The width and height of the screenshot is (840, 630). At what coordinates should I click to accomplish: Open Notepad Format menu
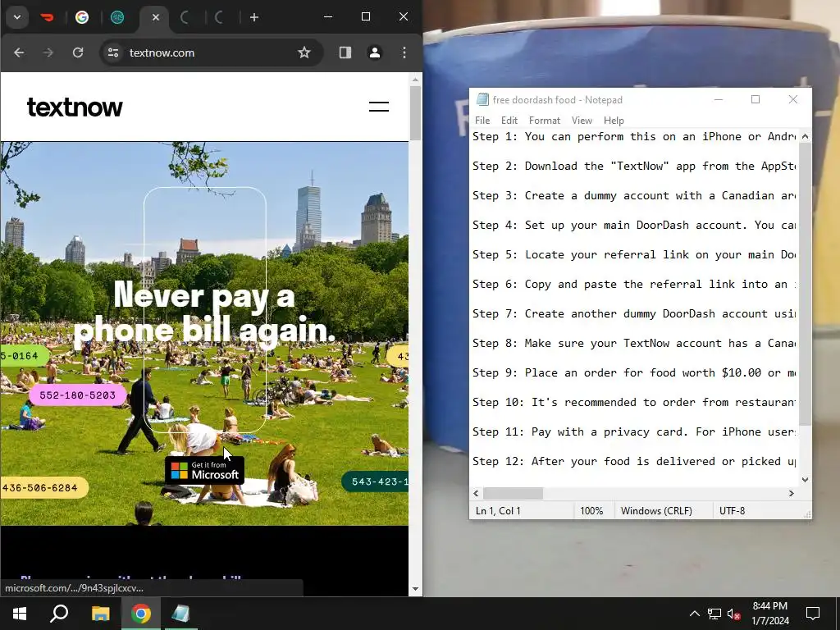545,121
